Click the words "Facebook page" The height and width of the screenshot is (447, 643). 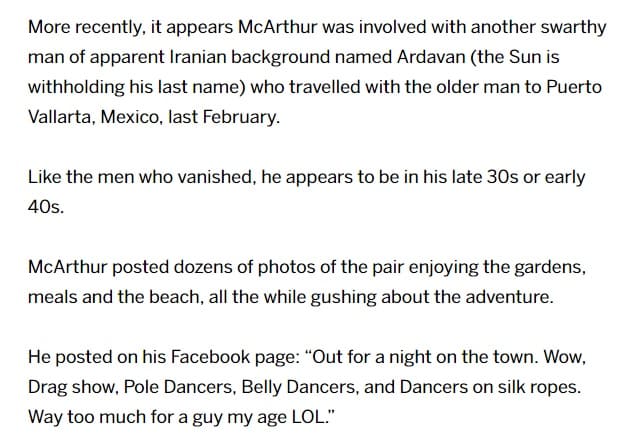[233, 357]
